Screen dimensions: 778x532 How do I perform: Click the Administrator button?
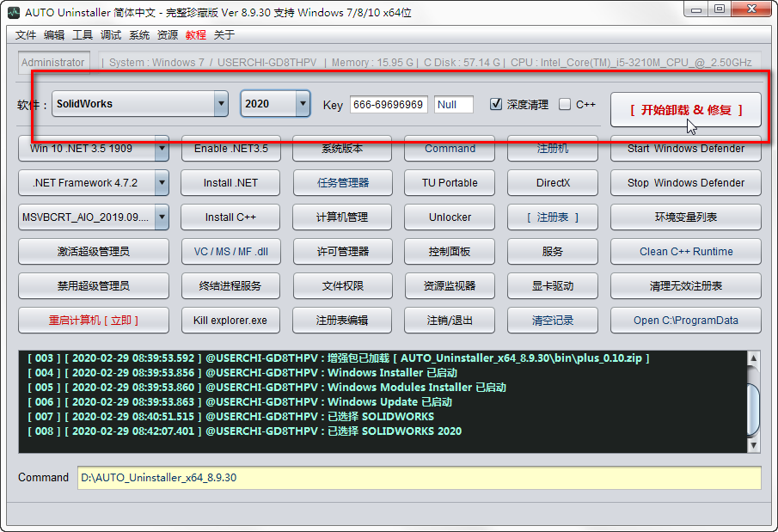[x=53, y=63]
